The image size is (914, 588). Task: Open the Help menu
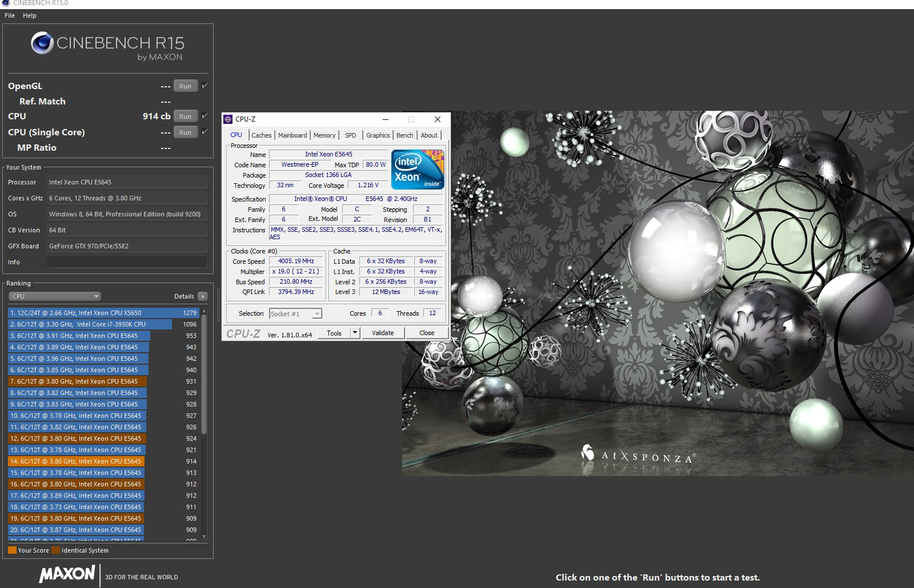click(x=30, y=15)
